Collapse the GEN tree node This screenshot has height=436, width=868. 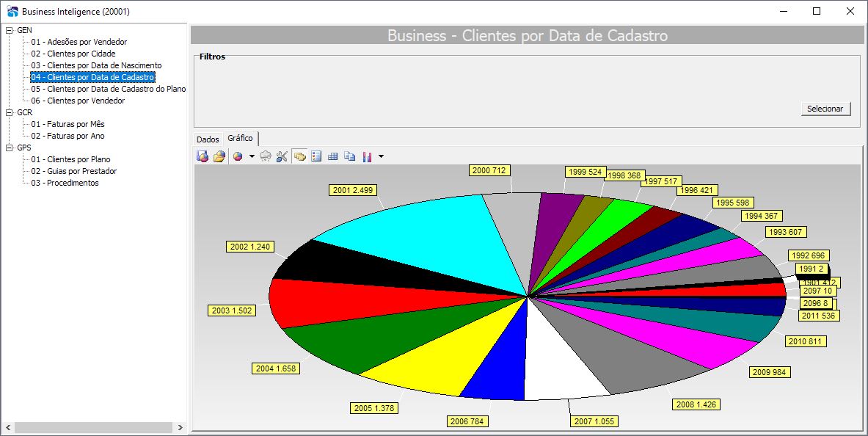(9, 31)
